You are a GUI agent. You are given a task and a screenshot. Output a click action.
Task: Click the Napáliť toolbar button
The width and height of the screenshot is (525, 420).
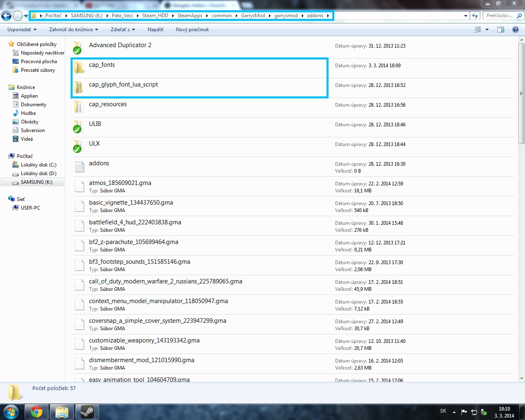click(155, 30)
